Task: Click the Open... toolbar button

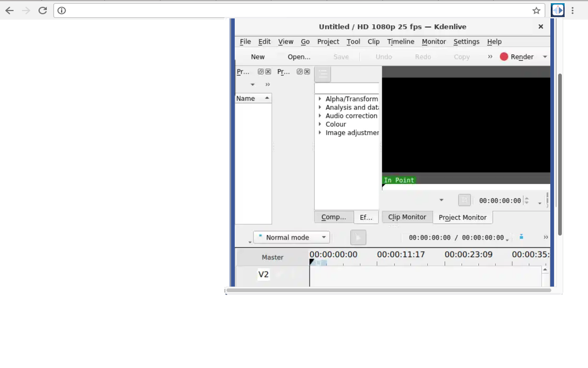Action: (299, 57)
